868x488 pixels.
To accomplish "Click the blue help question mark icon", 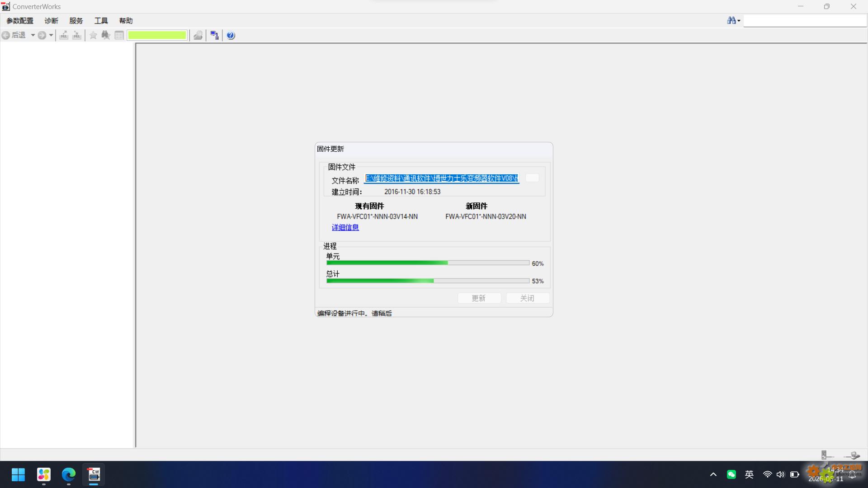I will [x=231, y=35].
